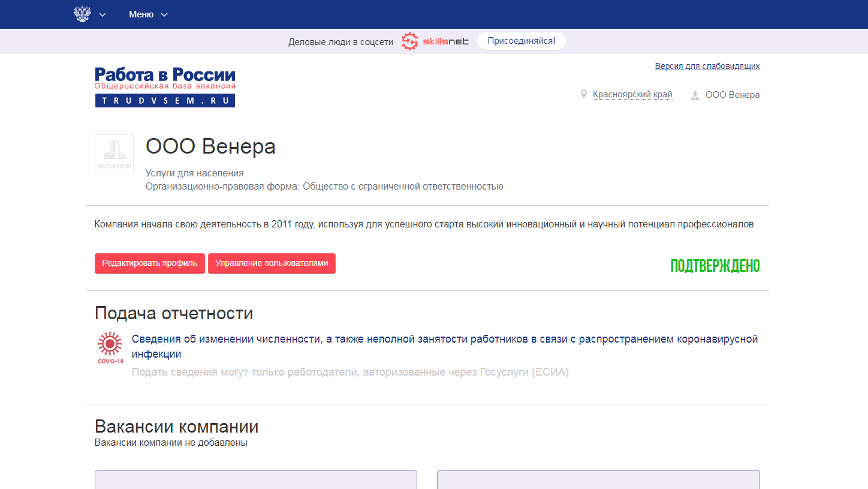
Task: Click Вакансии компании не добавлены text
Action: coord(171,443)
